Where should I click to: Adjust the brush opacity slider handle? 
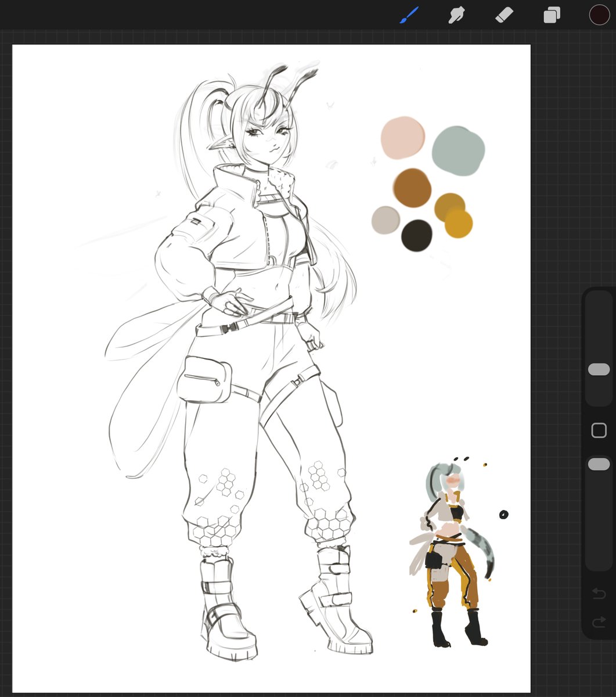click(x=599, y=464)
